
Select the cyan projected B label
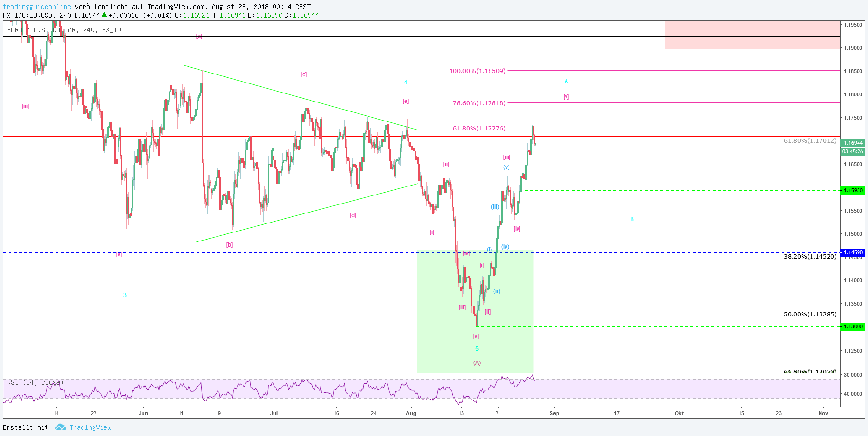pyautogui.click(x=632, y=219)
